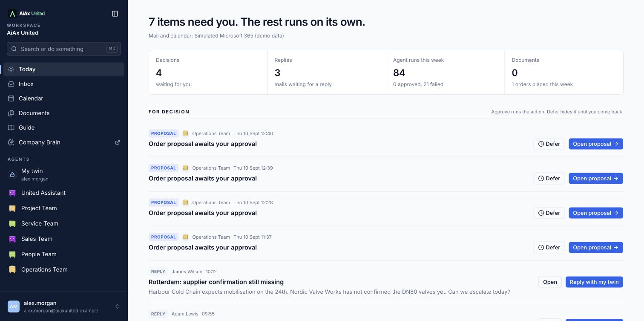Open Documents in the sidebar

pos(64,113)
